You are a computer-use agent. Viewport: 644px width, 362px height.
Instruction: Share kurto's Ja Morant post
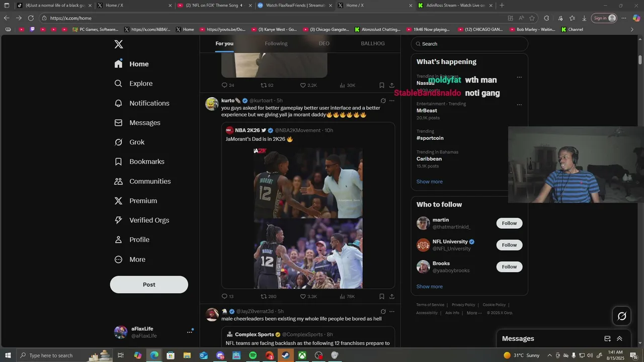point(392,297)
